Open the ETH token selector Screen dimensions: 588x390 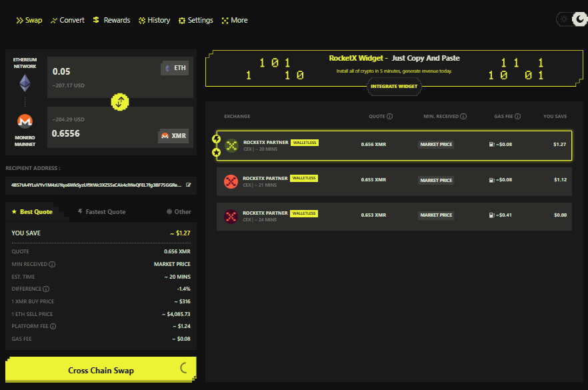[175, 69]
